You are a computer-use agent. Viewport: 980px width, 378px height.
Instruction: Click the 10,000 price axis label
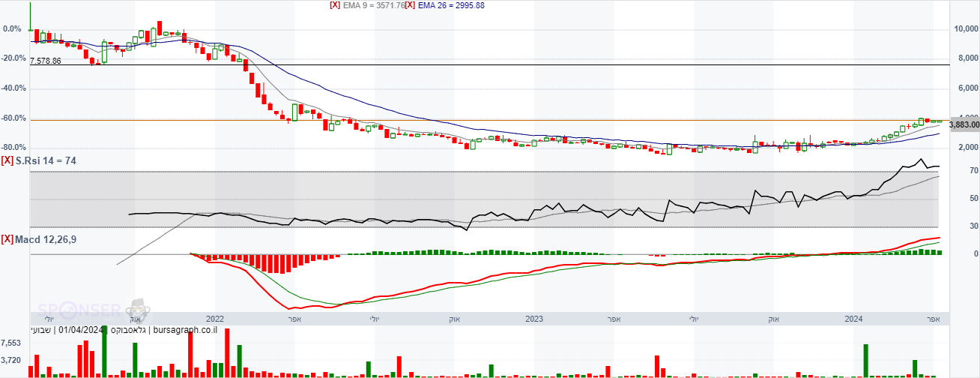coord(967,29)
